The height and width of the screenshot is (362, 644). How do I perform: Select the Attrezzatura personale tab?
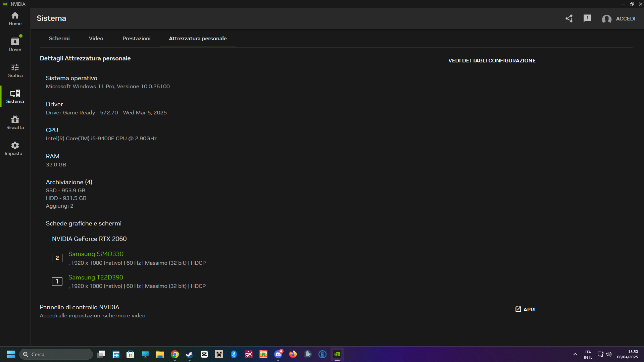[198, 39]
